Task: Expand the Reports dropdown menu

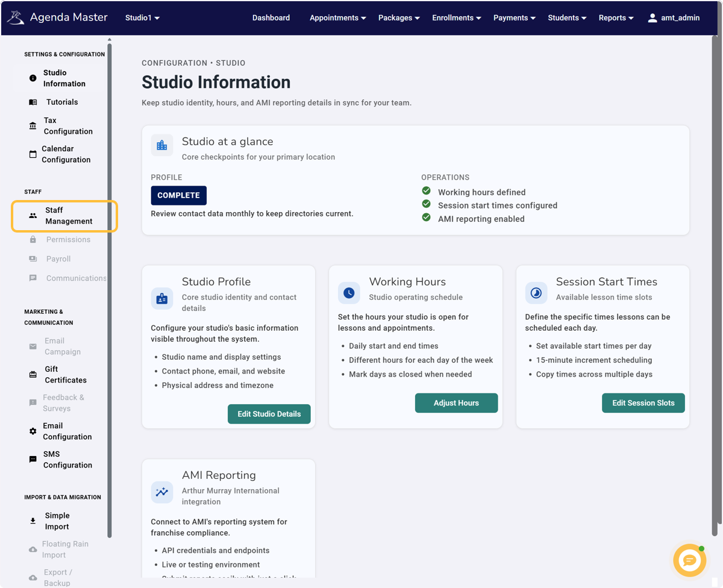Action: click(x=616, y=18)
